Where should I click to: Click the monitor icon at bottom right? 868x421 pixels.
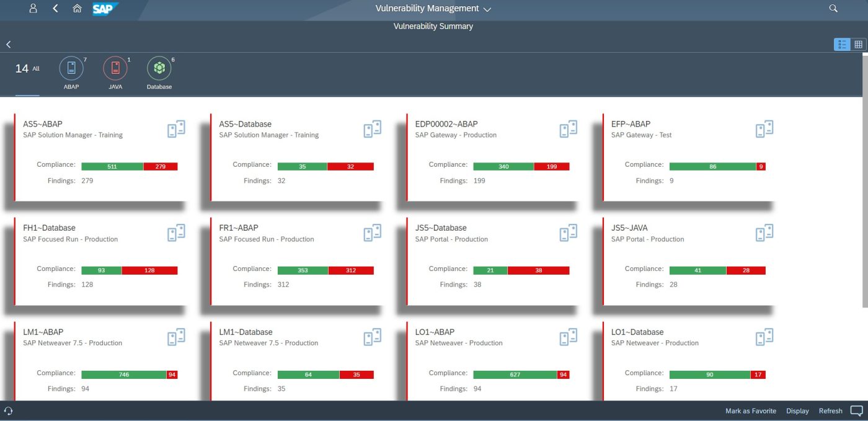(856, 410)
